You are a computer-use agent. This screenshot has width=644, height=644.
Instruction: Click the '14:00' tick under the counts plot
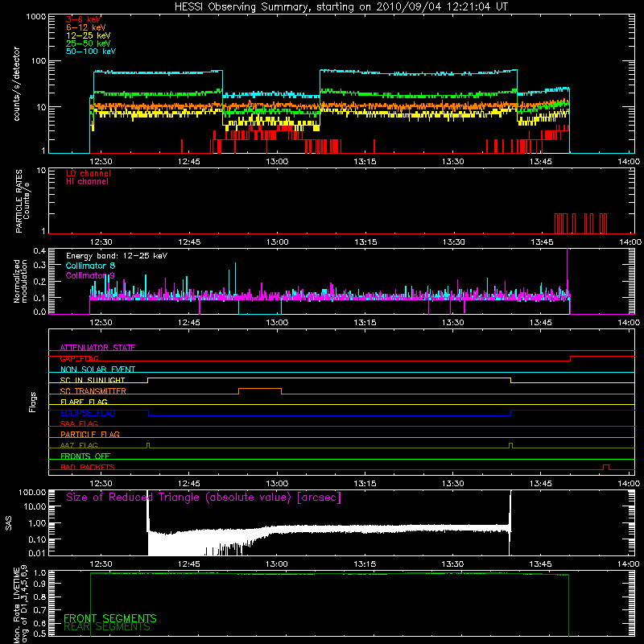coord(629,162)
